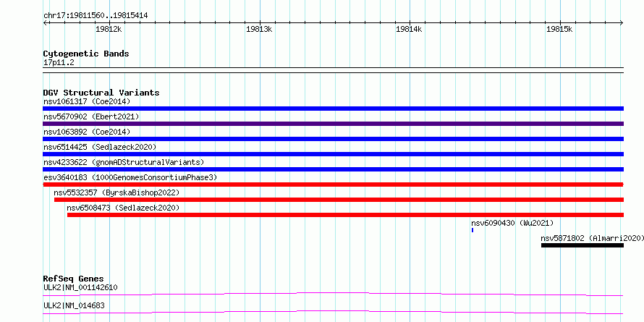Click the tiny blue nsv6090430 marker

(473, 230)
